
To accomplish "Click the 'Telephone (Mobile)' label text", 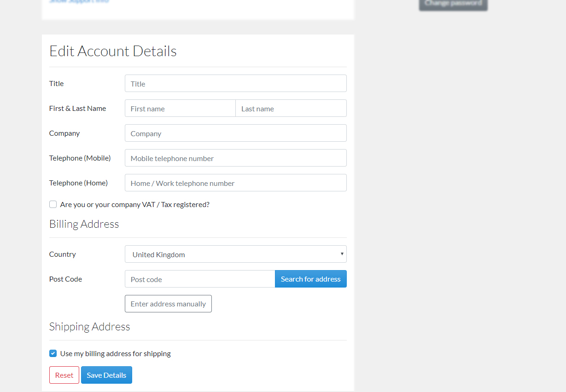I will click(80, 158).
